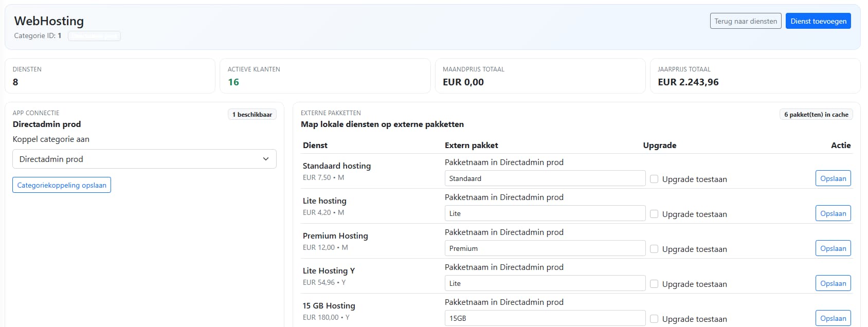Image resolution: width=868 pixels, height=327 pixels.
Task: Go back via 'Terug naar diensten'
Action: (x=745, y=21)
